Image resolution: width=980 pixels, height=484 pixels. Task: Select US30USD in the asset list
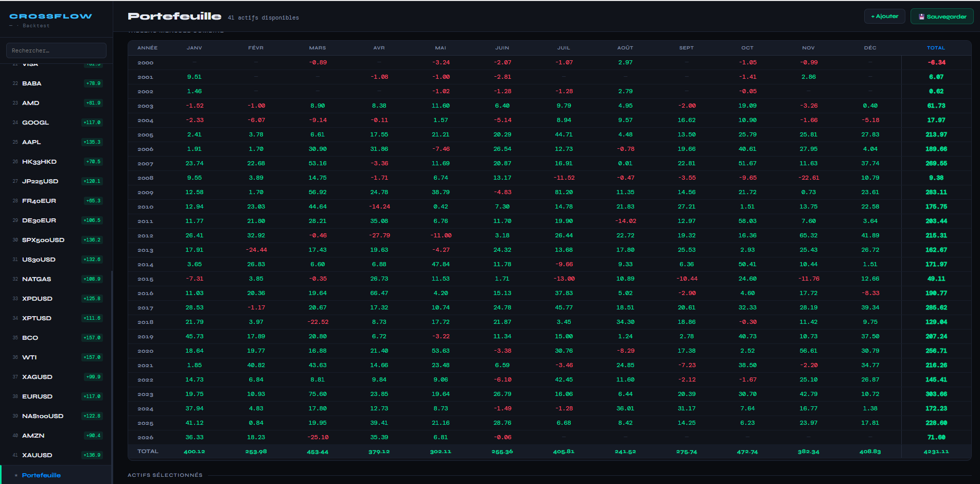pyautogui.click(x=56, y=260)
